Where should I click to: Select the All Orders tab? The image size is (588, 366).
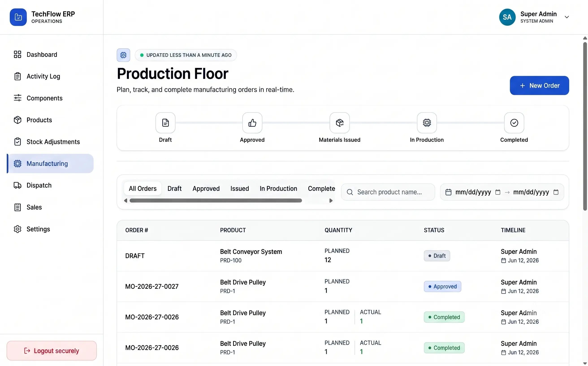(x=143, y=189)
